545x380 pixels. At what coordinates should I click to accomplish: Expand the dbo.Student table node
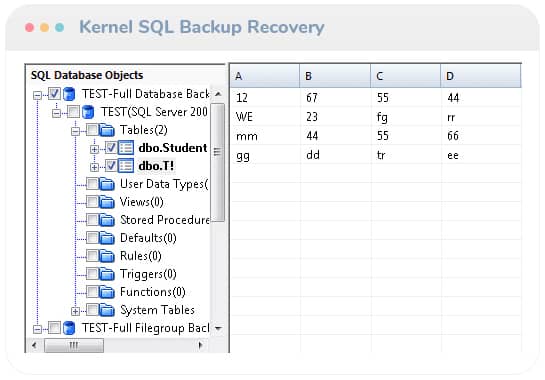pyautogui.click(x=94, y=149)
